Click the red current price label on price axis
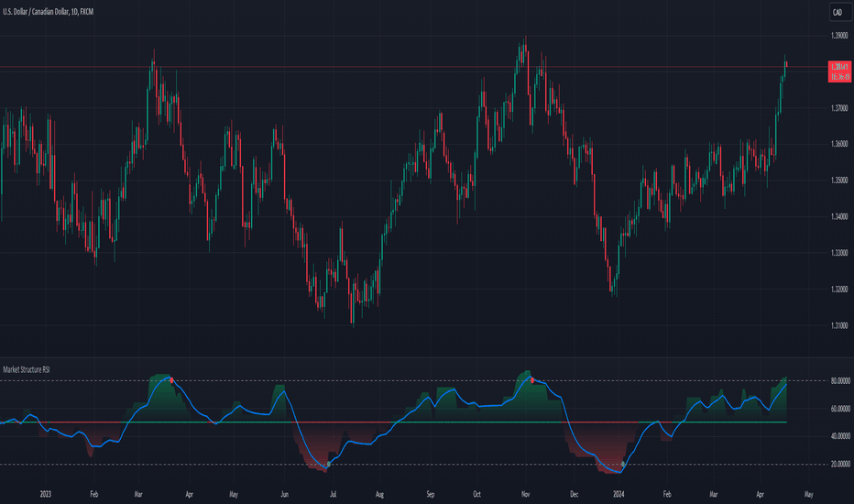Image resolution: width=854 pixels, height=504 pixels. [x=839, y=71]
